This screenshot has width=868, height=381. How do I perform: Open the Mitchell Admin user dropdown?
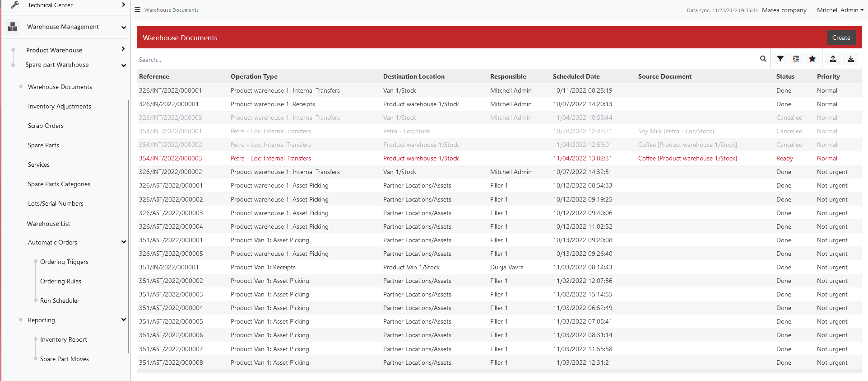(x=840, y=10)
